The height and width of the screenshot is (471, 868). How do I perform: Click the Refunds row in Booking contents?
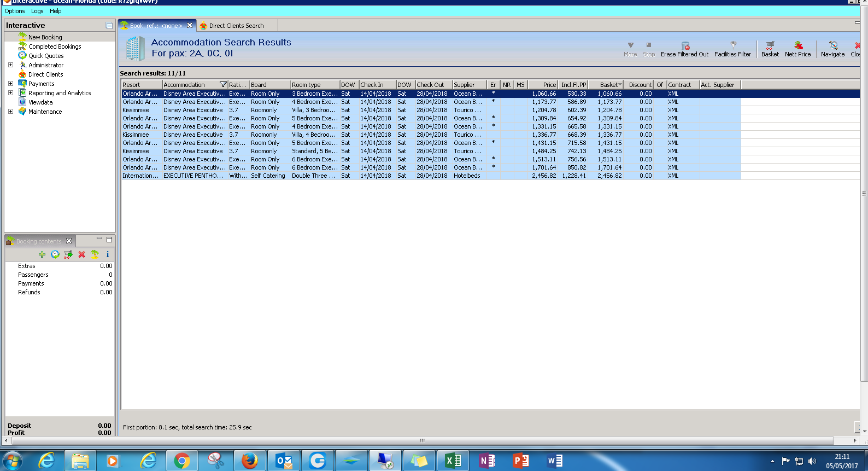(x=60, y=292)
